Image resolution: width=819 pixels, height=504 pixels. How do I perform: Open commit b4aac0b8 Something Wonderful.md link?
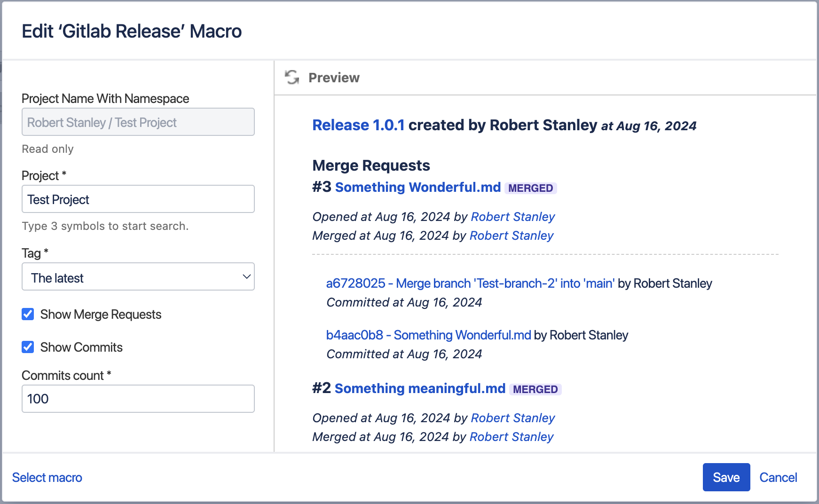428,335
